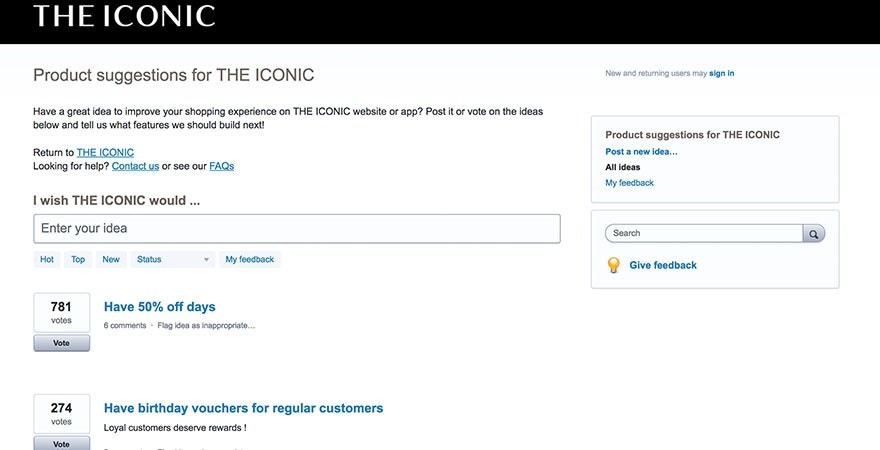Click the search magnifier icon button
Image resolution: width=880 pixels, height=450 pixels.
pos(815,233)
